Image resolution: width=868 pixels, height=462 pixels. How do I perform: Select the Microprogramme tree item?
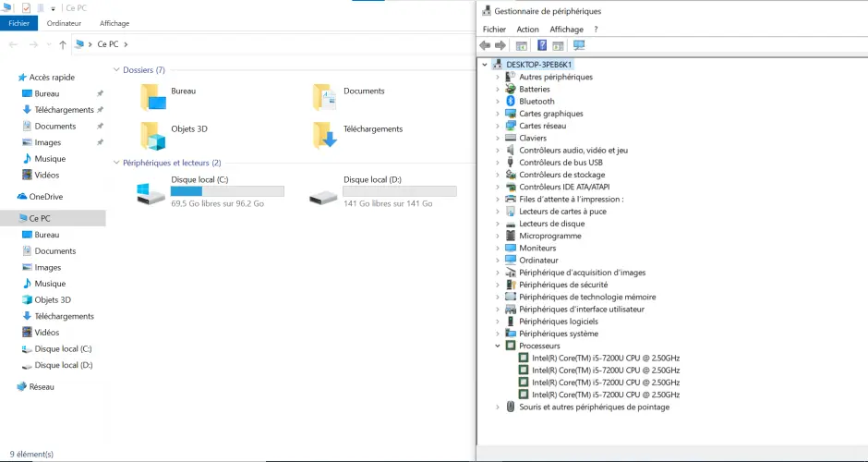(550, 236)
